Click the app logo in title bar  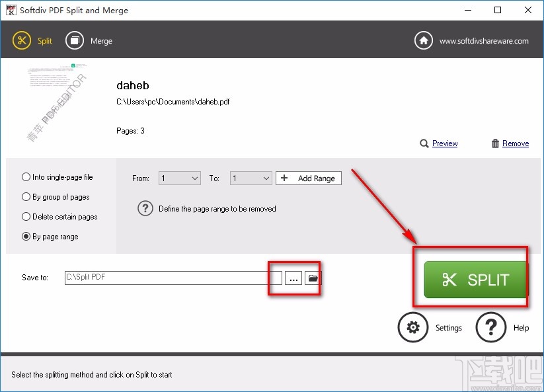point(11,10)
